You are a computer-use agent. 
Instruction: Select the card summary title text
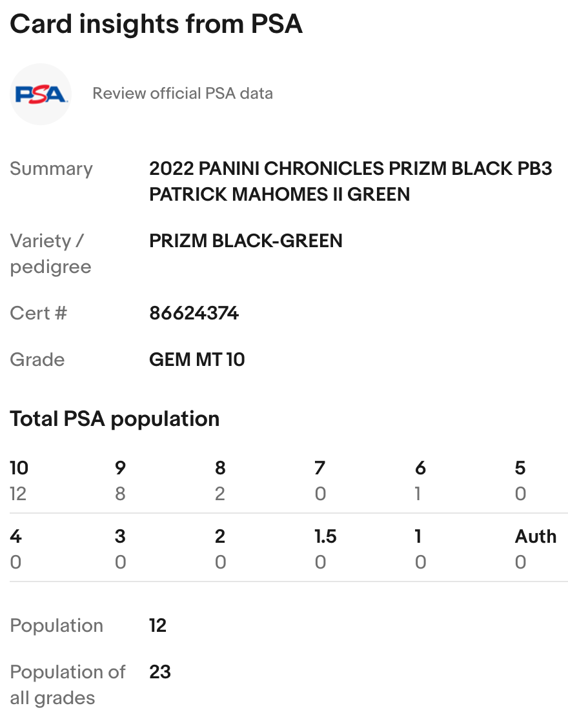[350, 181]
